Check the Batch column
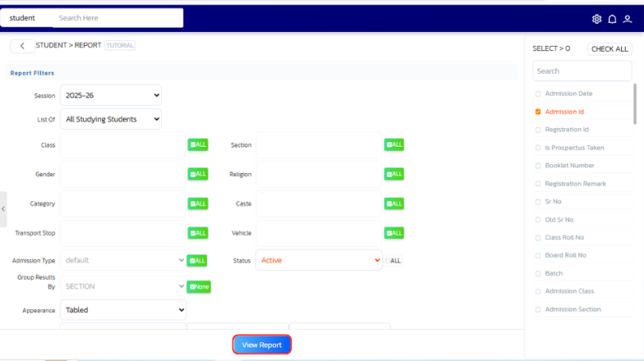Viewport: 644px width, 361px height. (537, 274)
